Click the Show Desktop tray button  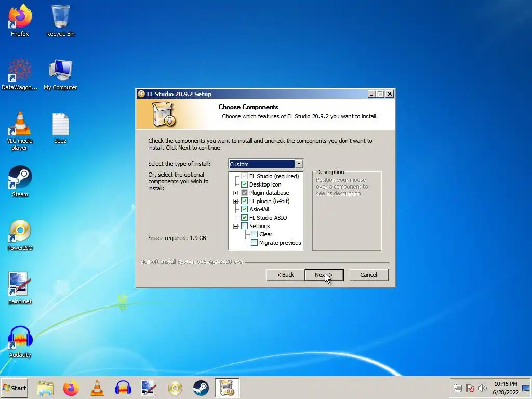526,388
